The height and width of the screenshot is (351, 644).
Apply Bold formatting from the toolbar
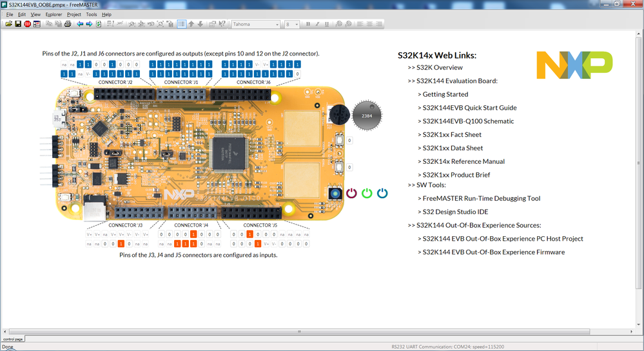[308, 24]
